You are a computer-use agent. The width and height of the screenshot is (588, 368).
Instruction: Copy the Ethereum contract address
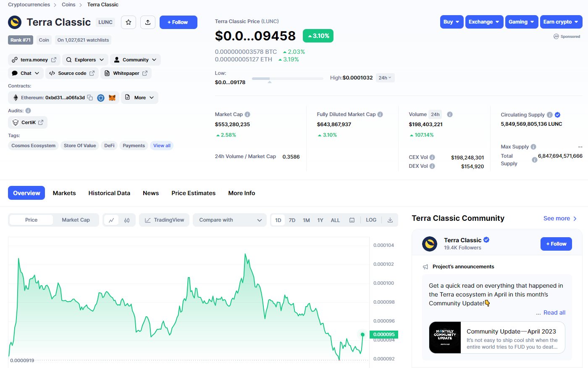(x=90, y=98)
